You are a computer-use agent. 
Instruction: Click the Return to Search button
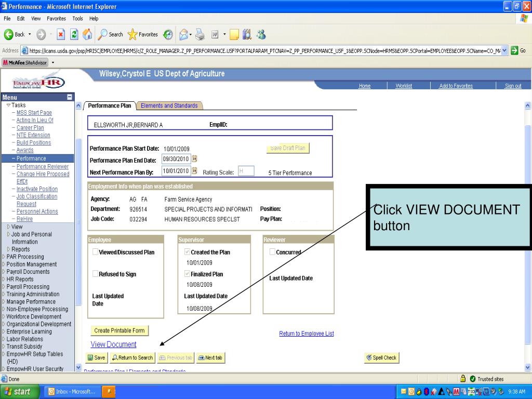[132, 357]
